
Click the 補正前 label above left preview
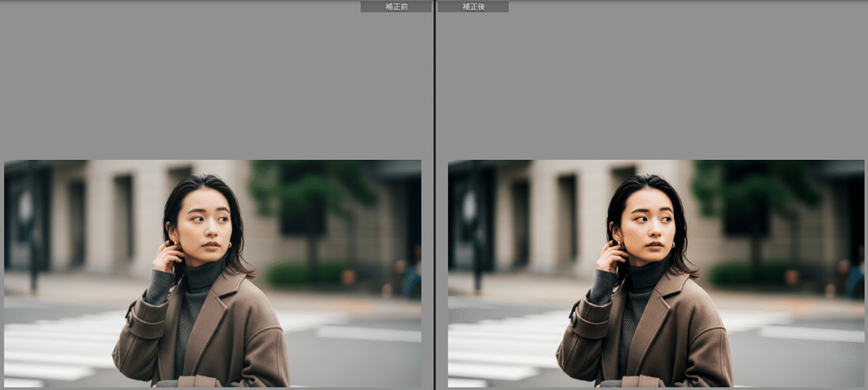(x=396, y=7)
